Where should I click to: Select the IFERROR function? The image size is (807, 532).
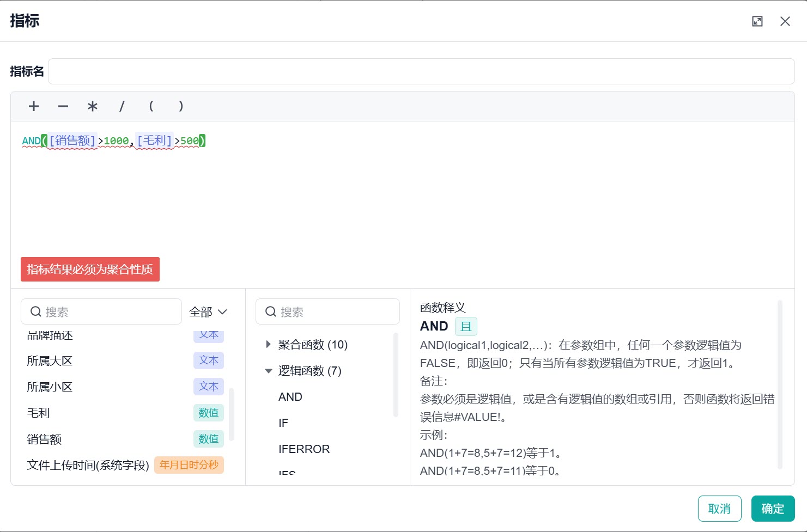[x=304, y=449]
